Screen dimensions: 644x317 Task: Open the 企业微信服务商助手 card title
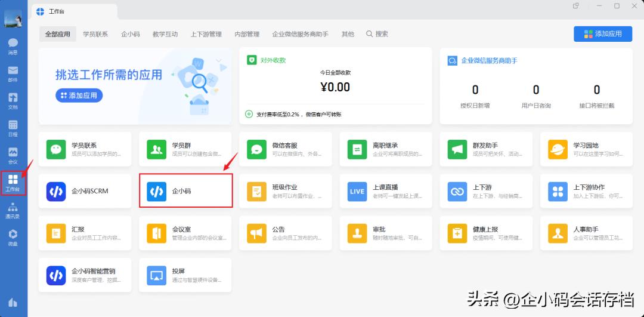click(x=489, y=60)
